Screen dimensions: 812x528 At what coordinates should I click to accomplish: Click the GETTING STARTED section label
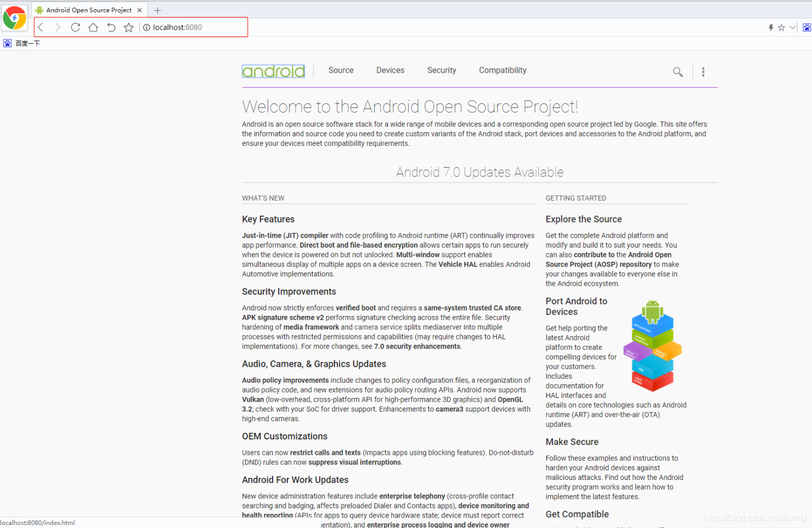click(576, 198)
